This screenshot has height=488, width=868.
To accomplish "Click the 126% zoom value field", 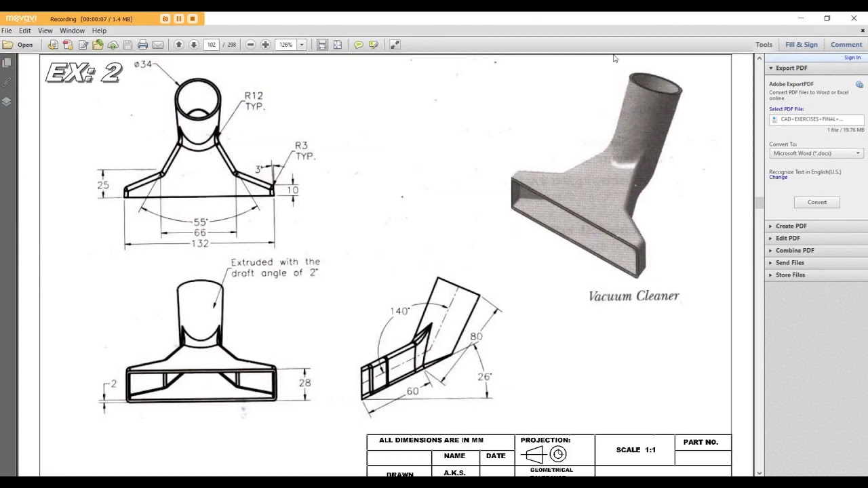I will pos(286,45).
